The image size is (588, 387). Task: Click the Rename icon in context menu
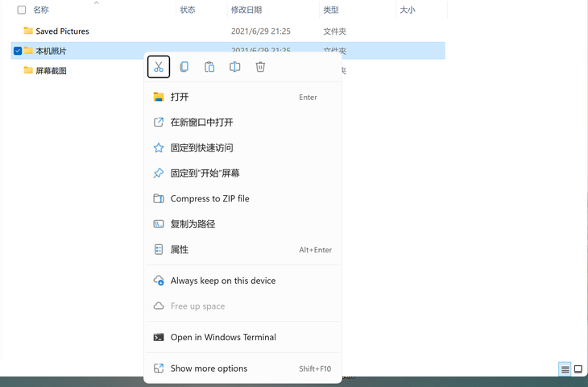point(234,67)
